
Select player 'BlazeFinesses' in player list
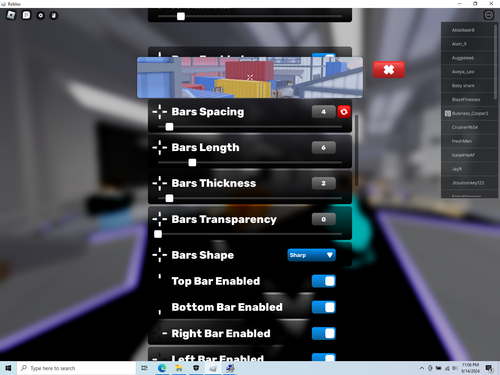coord(468,99)
